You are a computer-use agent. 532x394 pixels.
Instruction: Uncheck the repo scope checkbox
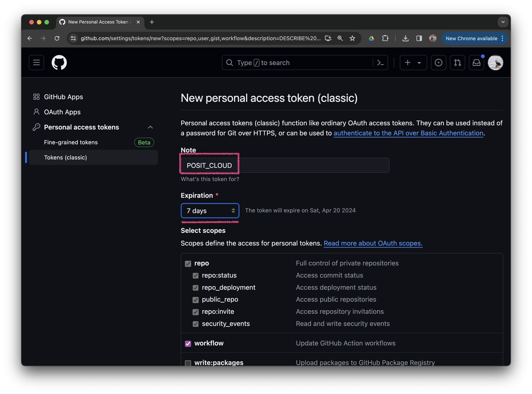(x=188, y=264)
